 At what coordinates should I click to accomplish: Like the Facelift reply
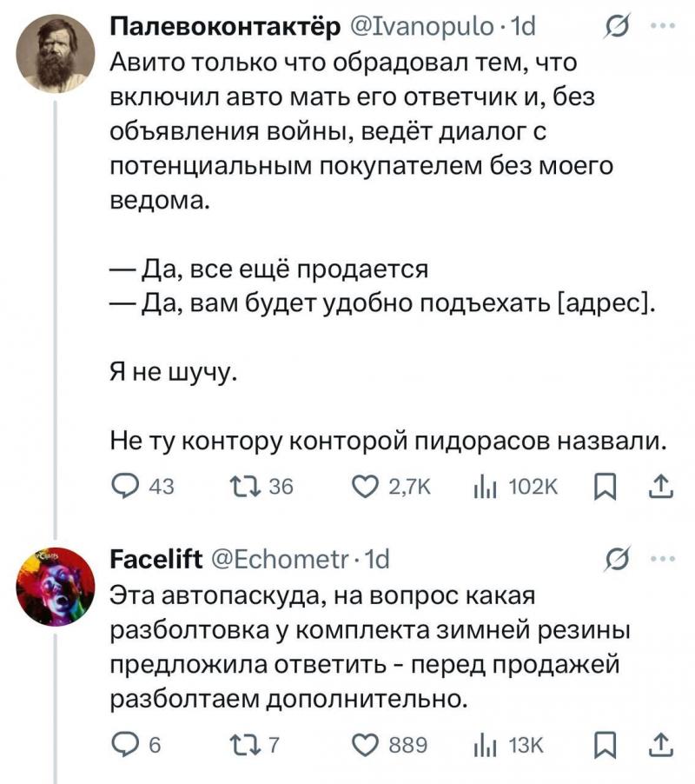pyautogui.click(x=364, y=745)
